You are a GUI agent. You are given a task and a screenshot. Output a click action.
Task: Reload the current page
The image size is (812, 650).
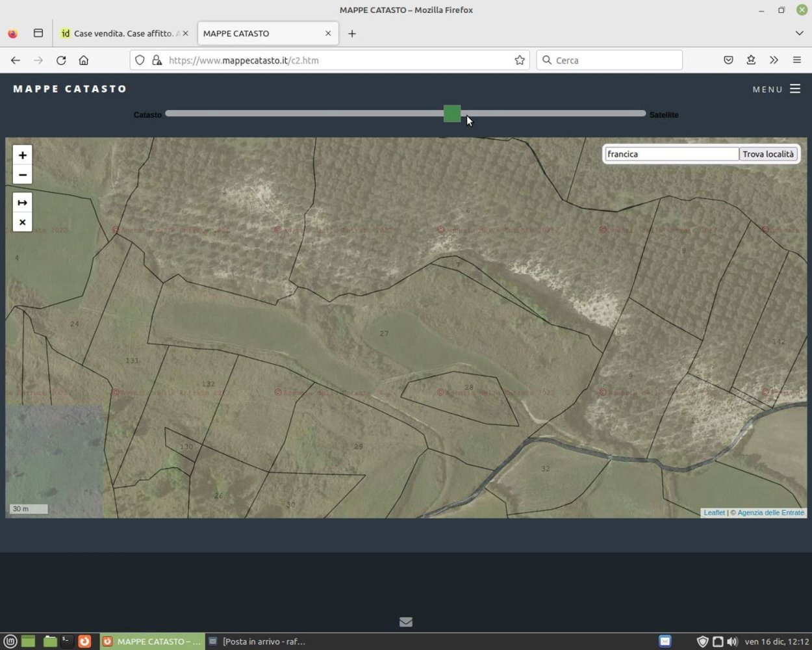coord(61,60)
